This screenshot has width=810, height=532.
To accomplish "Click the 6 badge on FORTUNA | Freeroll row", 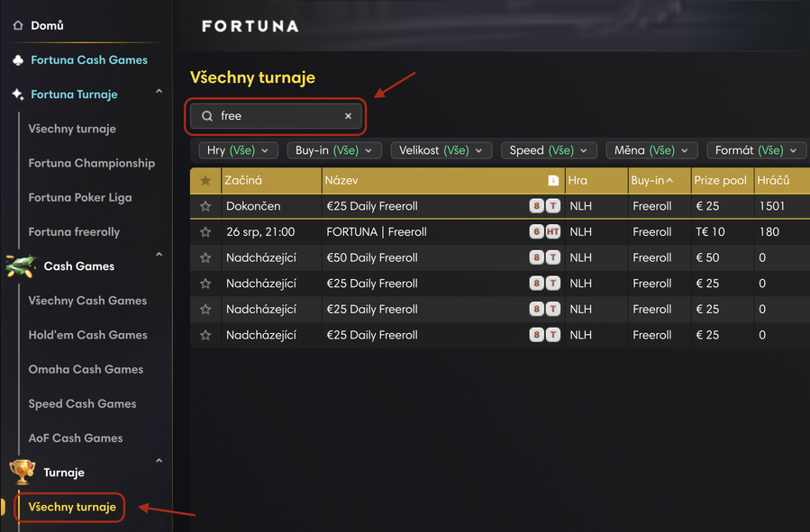I will [x=537, y=231].
